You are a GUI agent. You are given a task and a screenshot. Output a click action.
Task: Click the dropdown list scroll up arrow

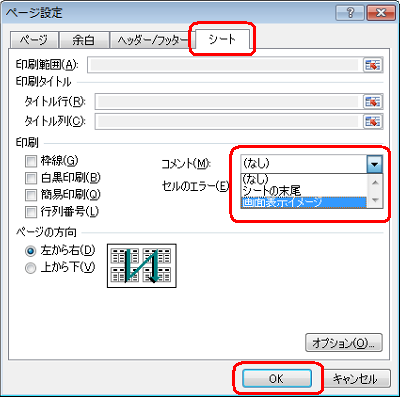(x=375, y=182)
